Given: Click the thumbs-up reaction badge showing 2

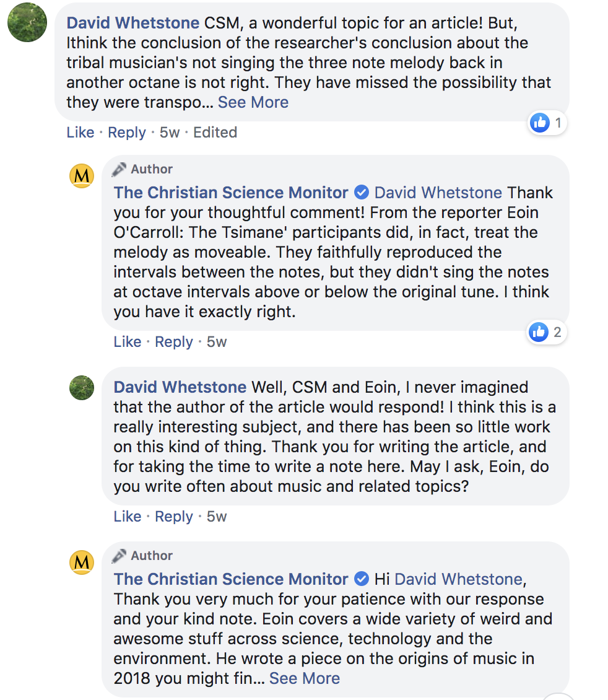Looking at the screenshot, I should point(546,333).
